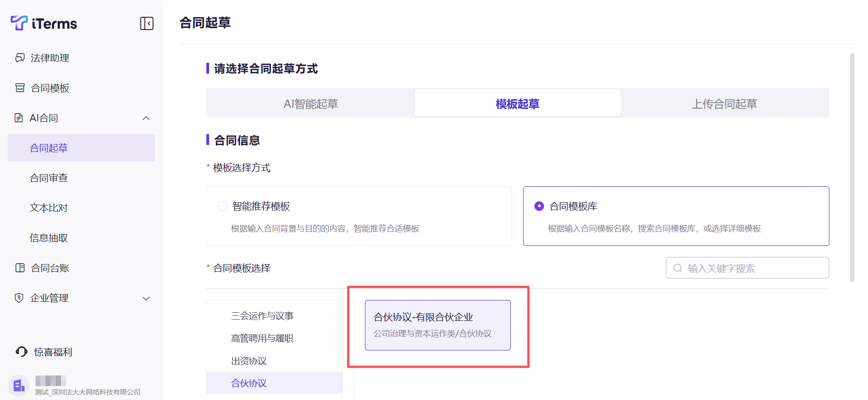868x400 pixels.
Task: Open 合同审查 in the sidebar
Action: click(x=49, y=178)
